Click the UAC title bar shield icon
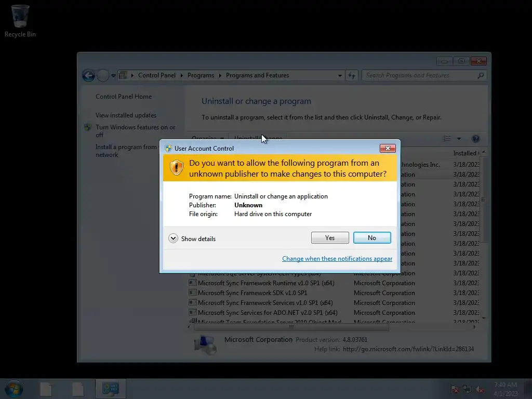The image size is (532, 399). pyautogui.click(x=168, y=148)
